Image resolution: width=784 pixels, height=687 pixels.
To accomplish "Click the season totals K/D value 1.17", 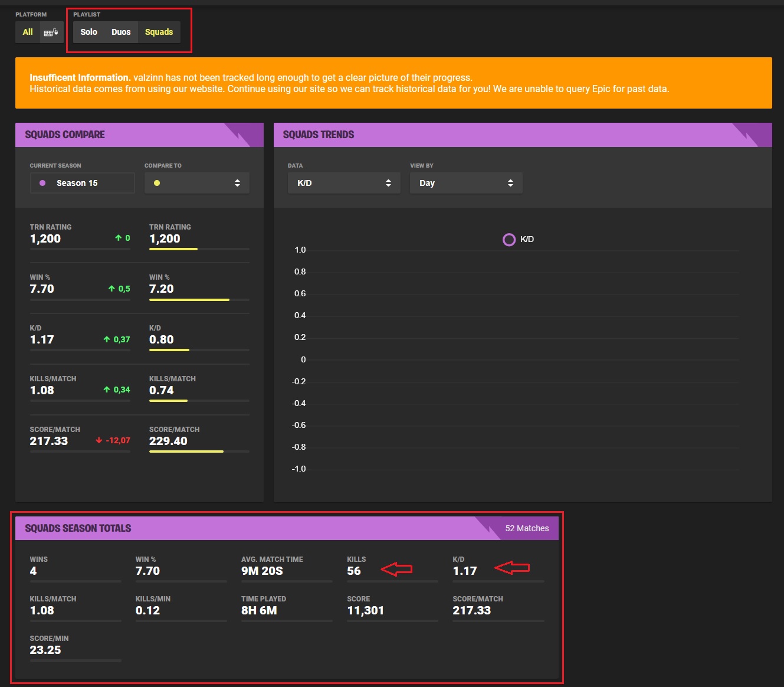I will [x=465, y=571].
